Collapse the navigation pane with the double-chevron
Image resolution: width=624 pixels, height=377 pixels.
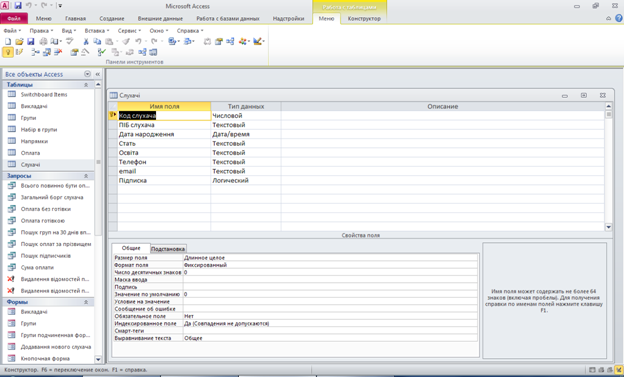coord(98,74)
